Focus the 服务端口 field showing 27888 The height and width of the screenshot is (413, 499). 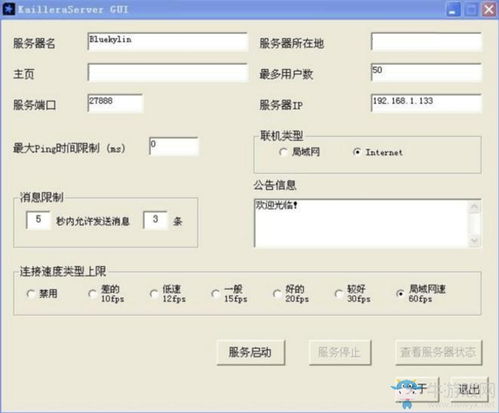(x=115, y=103)
